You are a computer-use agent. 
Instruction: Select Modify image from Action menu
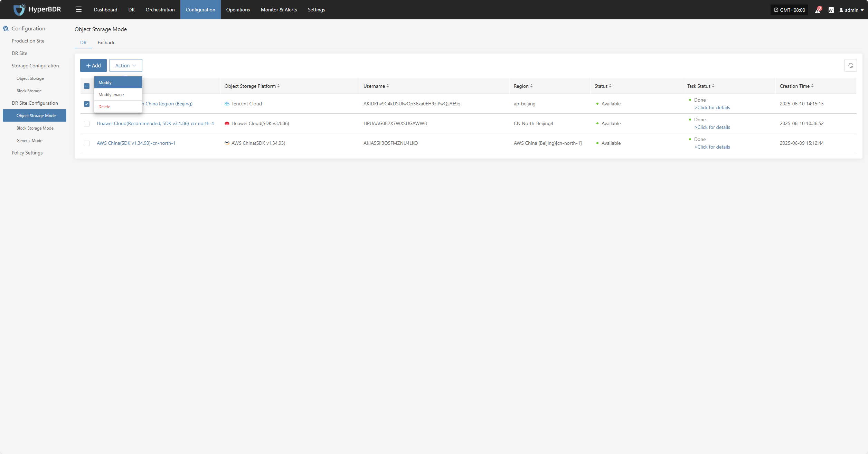(118, 94)
